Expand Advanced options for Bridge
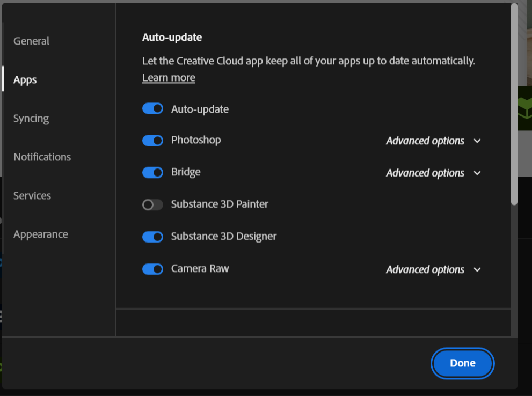This screenshot has height=396, width=532. 477,173
